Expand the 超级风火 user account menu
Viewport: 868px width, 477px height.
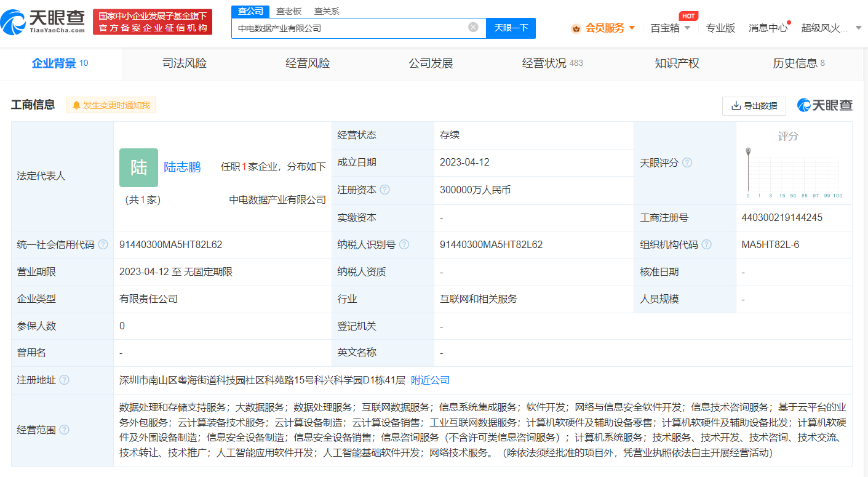point(831,28)
